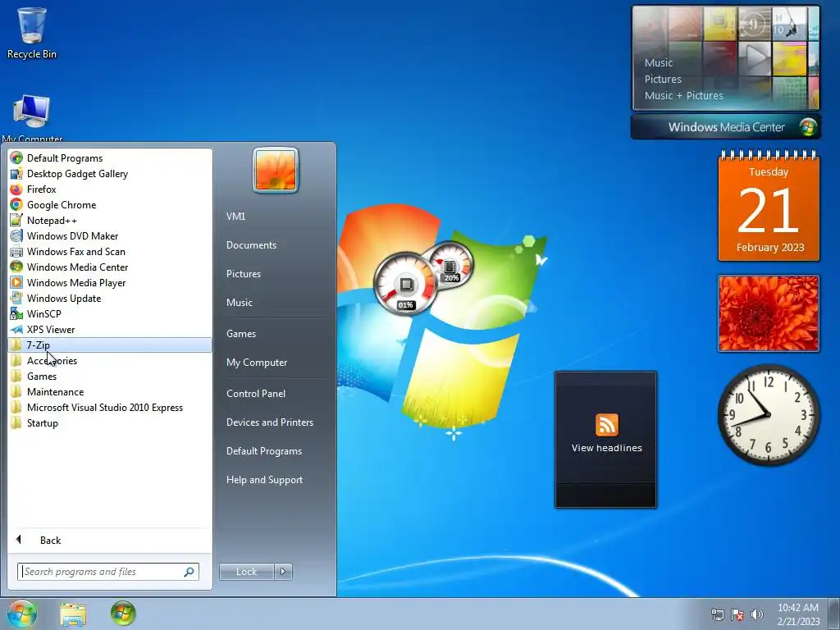The width and height of the screenshot is (840, 630).
Task: Click the calendar gadget showing 21
Action: (x=769, y=208)
